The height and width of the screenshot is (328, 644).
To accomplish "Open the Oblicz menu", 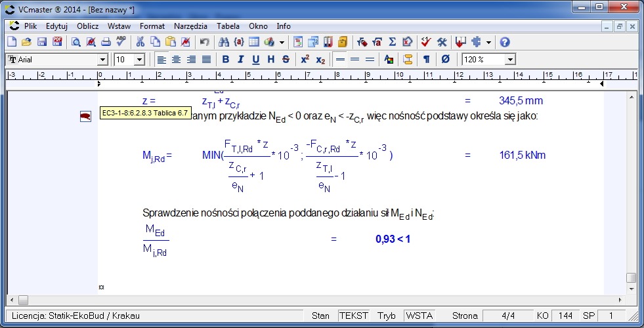I will (x=87, y=26).
